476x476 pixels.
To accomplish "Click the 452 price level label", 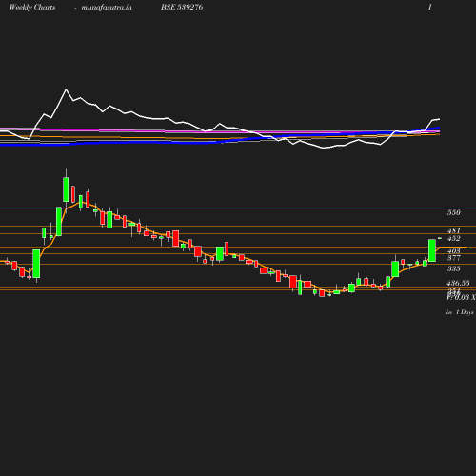I will coord(454,238).
